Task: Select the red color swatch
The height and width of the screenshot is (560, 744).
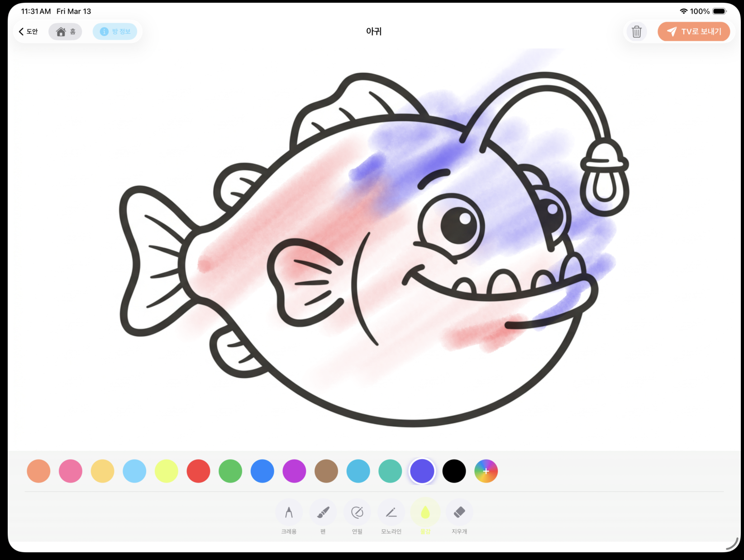Action: [198, 471]
